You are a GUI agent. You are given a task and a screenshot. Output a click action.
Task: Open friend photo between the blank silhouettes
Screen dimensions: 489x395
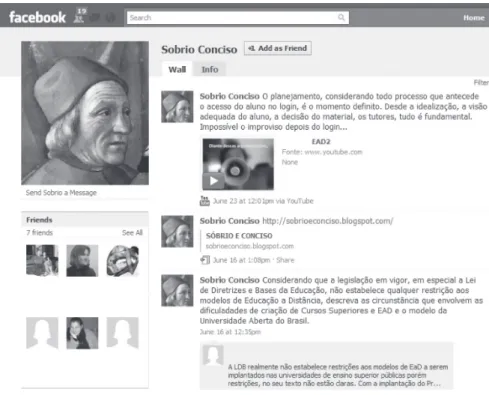click(x=82, y=333)
